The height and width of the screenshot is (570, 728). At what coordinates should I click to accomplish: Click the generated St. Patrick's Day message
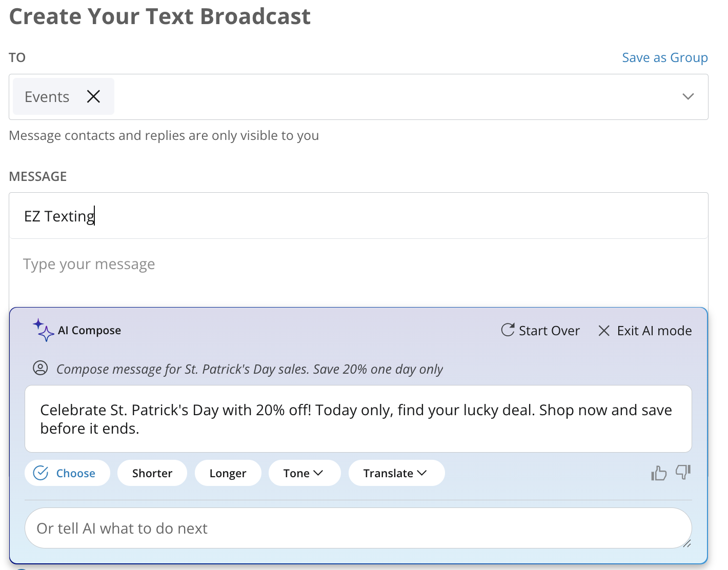click(358, 419)
